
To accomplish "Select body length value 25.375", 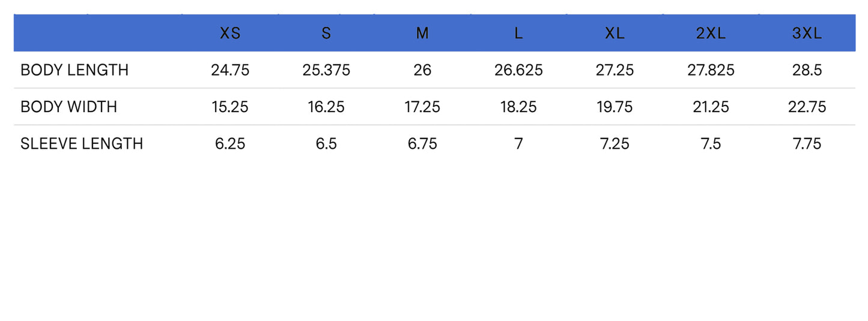I will pos(326,70).
